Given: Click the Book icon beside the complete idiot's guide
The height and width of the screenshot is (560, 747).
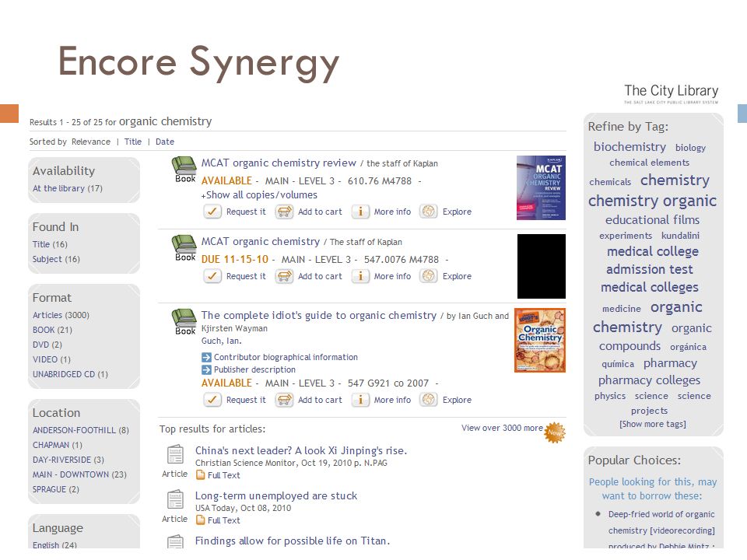Looking at the screenshot, I should pyautogui.click(x=184, y=322).
